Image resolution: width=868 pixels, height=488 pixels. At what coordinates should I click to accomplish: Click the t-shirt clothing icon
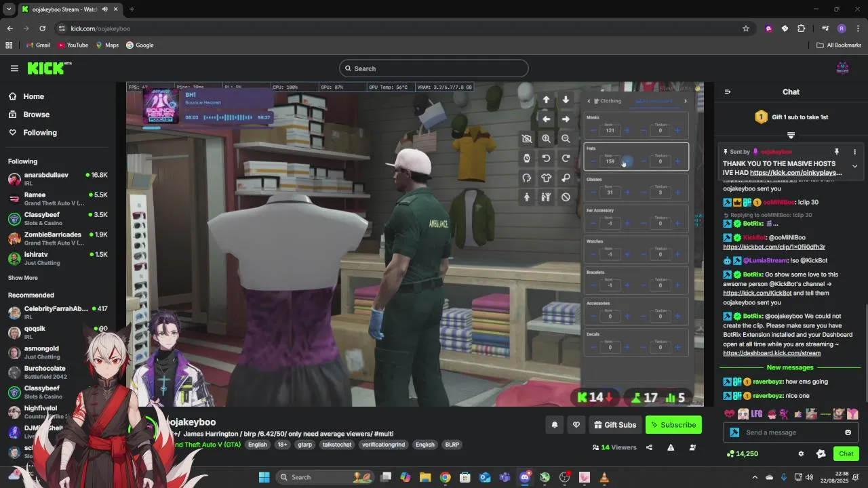(x=546, y=178)
